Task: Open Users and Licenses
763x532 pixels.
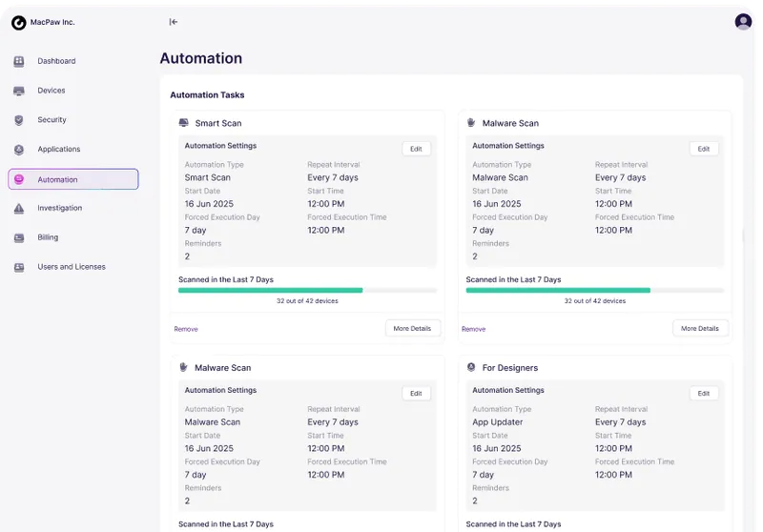Action: [72, 267]
